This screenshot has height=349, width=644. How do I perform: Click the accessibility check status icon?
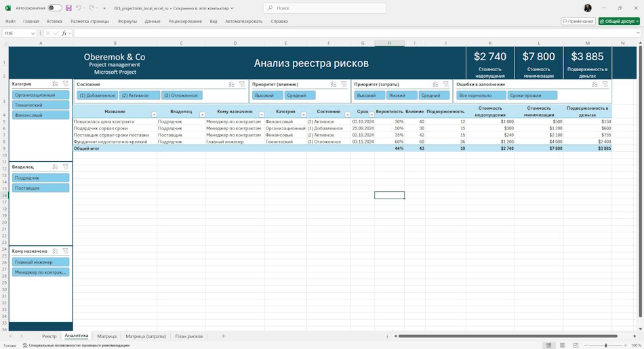coord(25,346)
